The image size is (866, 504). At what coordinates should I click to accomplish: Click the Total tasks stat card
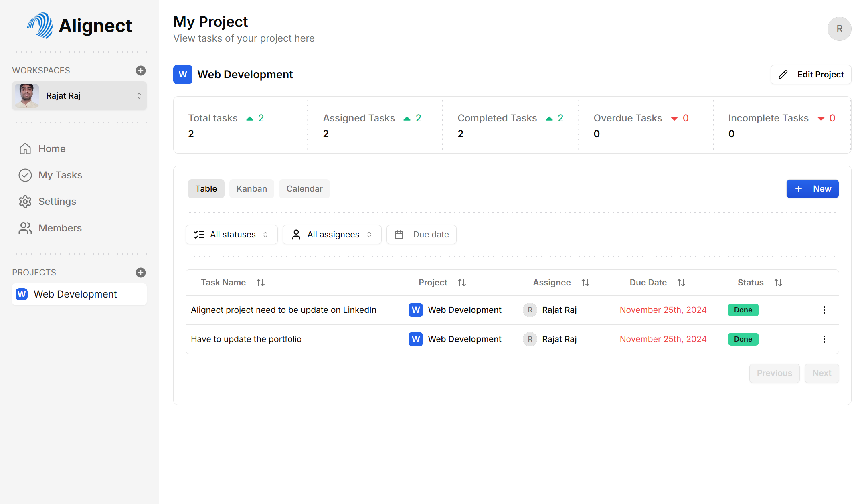click(x=241, y=125)
